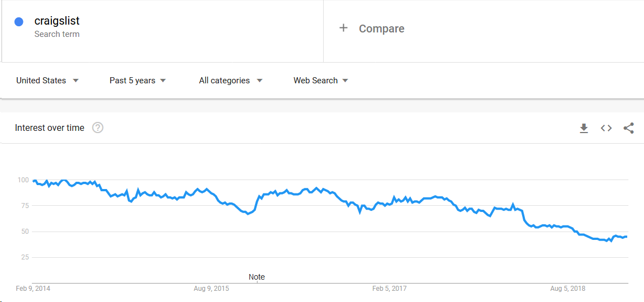Click the Feb 9, 2014 axis label

(x=32, y=289)
